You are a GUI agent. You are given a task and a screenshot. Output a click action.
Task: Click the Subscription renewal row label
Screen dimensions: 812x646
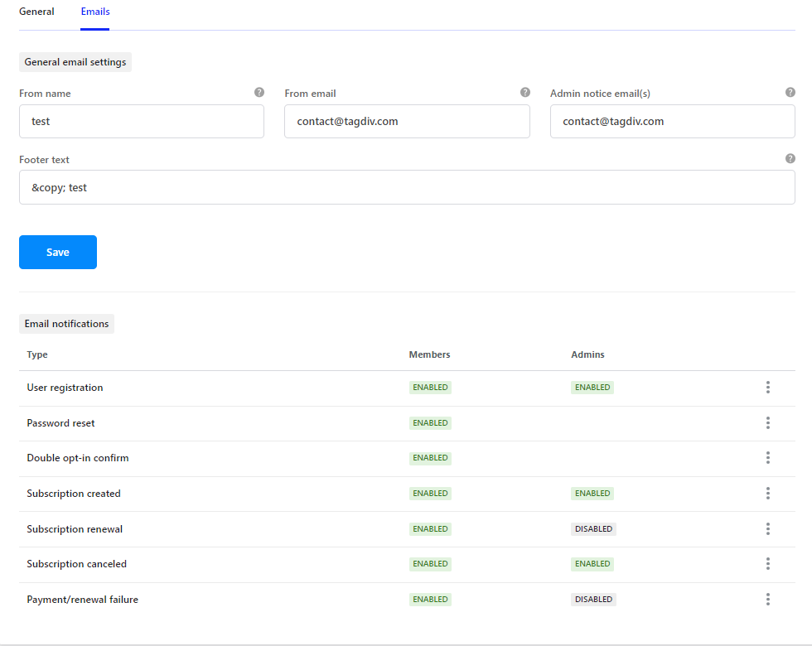[x=75, y=528]
